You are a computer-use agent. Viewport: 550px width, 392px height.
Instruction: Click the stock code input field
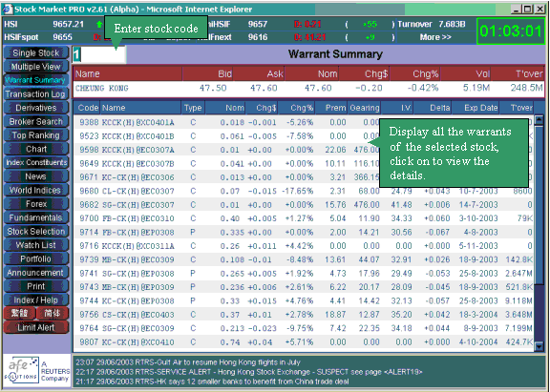(99, 54)
